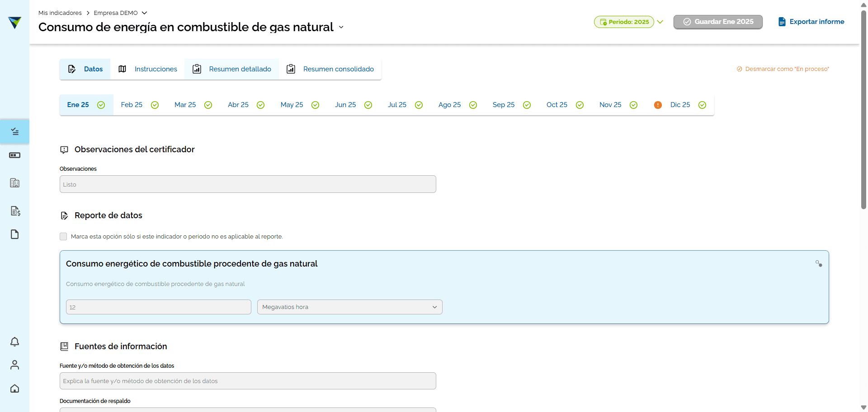868x412 pixels.
Task: Open the blank document sidebar icon
Action: pyautogui.click(x=14, y=234)
